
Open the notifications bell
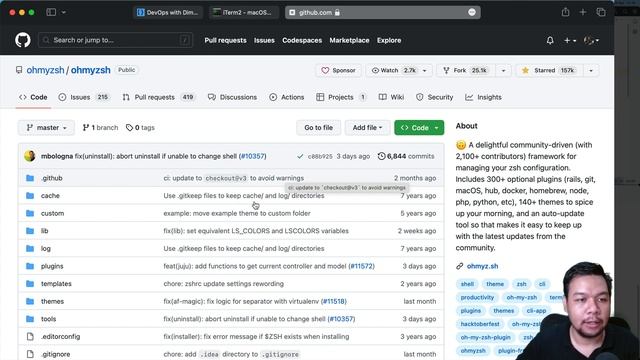point(550,40)
